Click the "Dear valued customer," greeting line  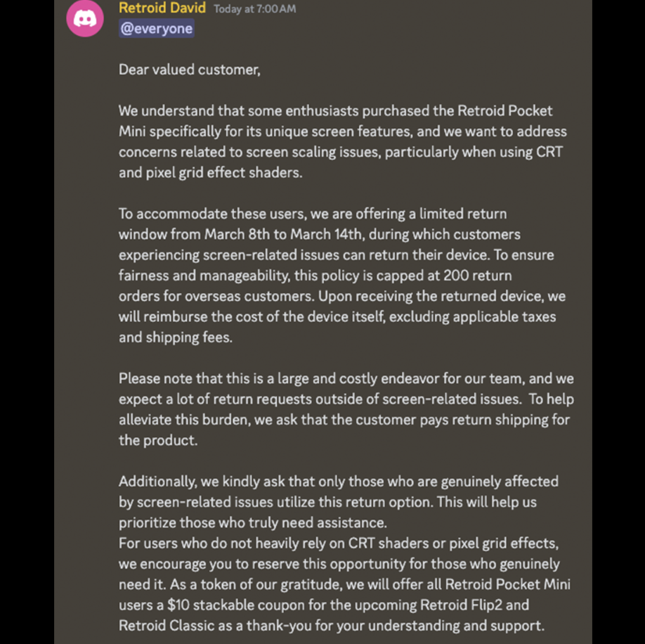pyautogui.click(x=189, y=70)
